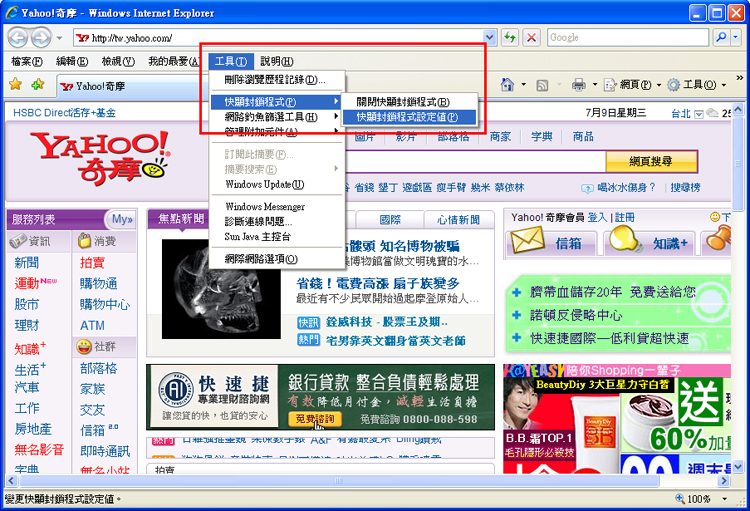Click inside the Google search box
750x511 pixels.
click(x=628, y=37)
